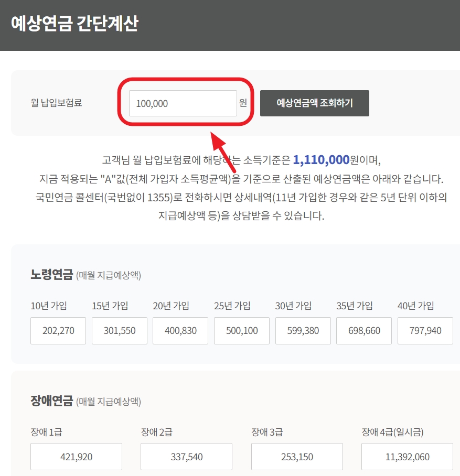Click the 10년 가입 amount box
460x476 pixels.
(x=58, y=330)
